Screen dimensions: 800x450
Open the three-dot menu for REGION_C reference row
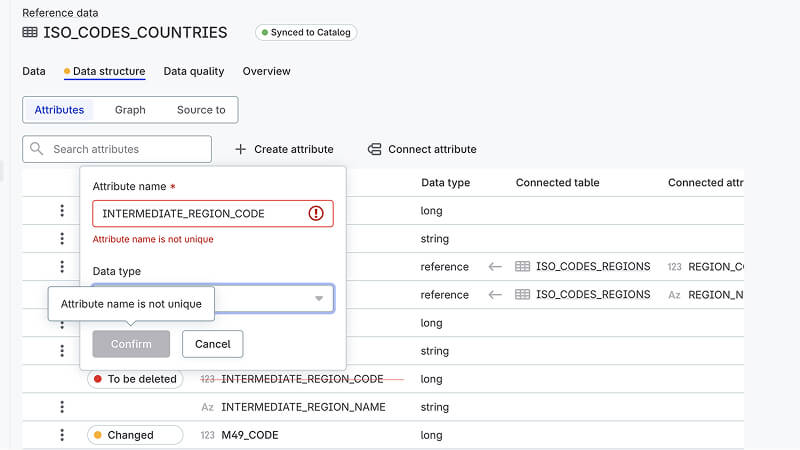(62, 267)
